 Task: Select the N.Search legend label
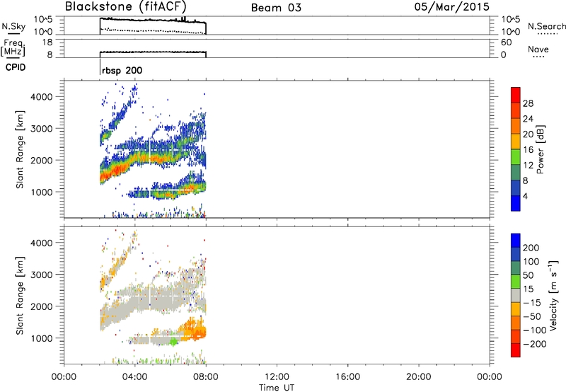click(547, 26)
